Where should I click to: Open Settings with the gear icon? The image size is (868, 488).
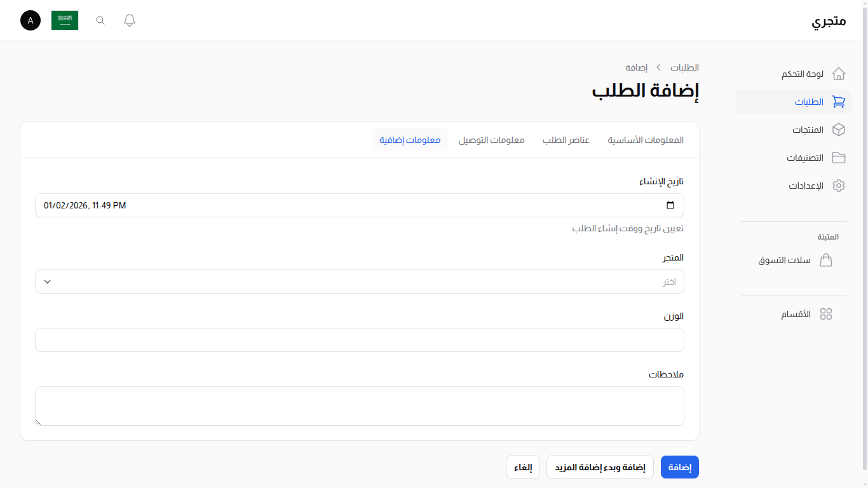tap(839, 186)
